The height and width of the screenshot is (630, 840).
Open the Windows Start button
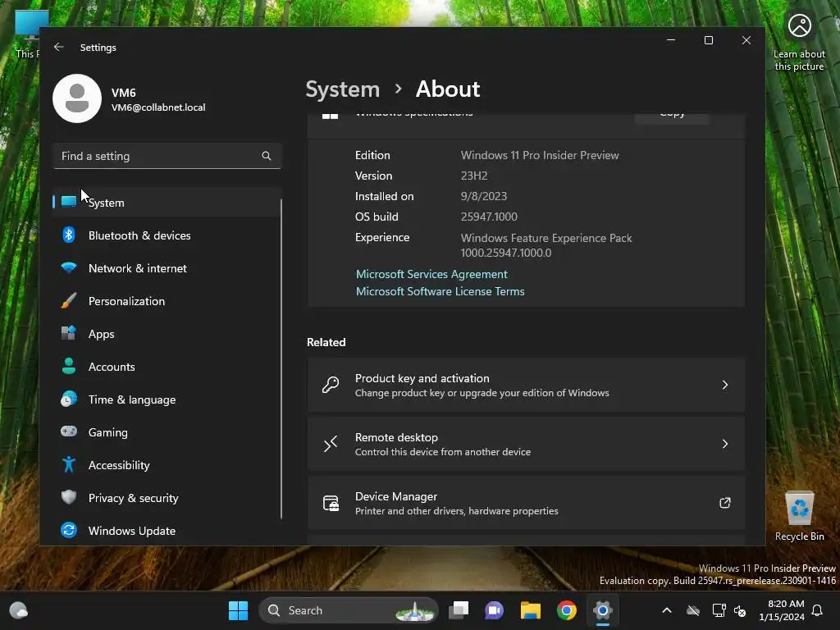pyautogui.click(x=238, y=610)
